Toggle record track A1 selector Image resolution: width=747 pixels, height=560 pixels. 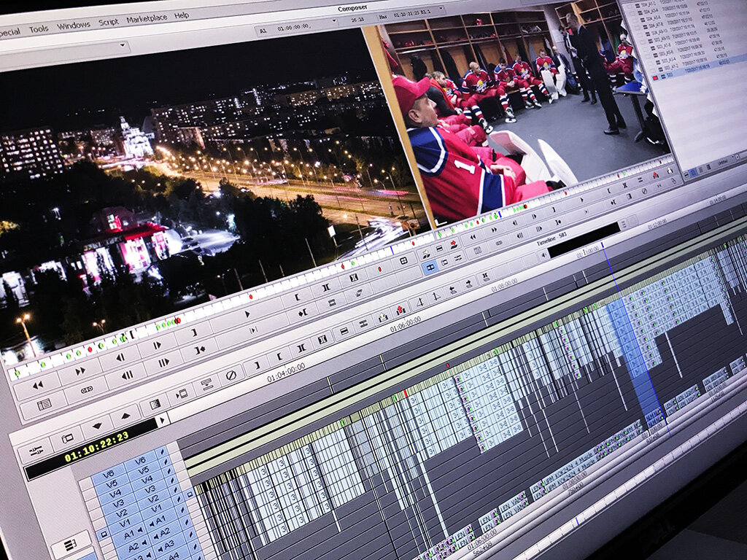click(x=160, y=519)
